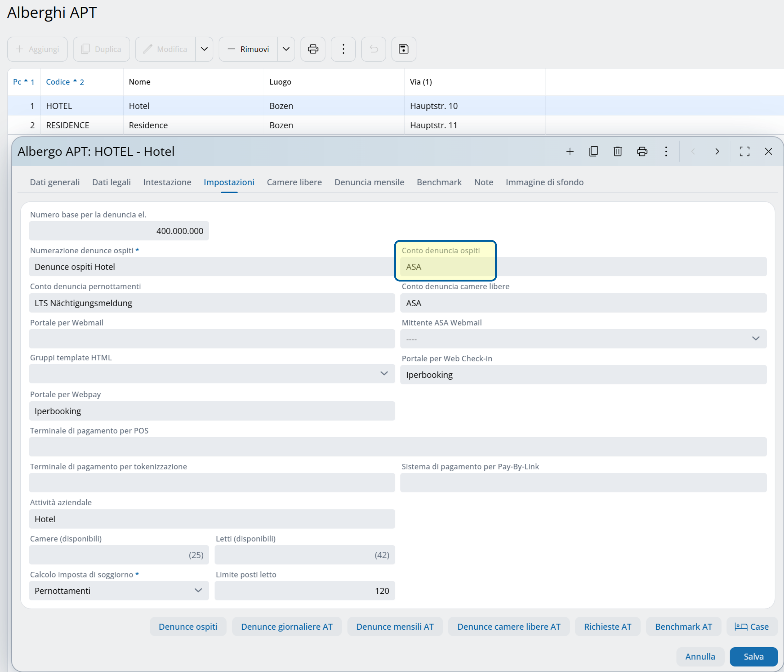
Task: Click the Via (1) column header
Action: point(475,82)
